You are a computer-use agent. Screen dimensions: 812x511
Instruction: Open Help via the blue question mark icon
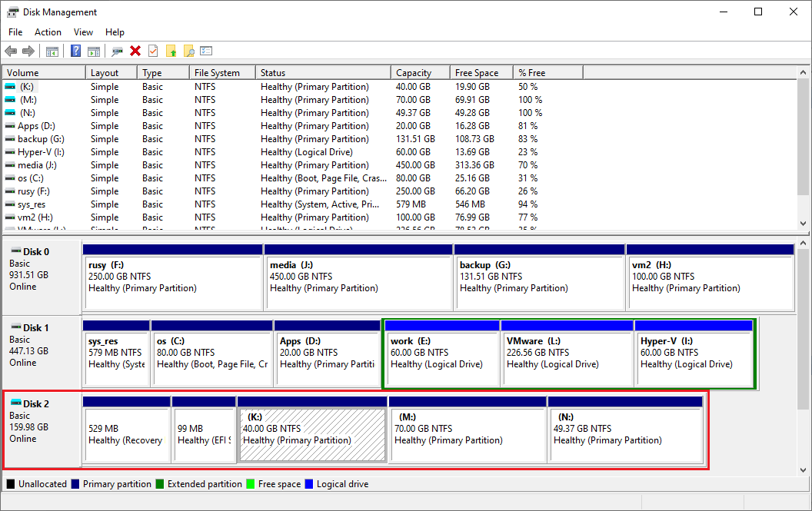[75, 51]
